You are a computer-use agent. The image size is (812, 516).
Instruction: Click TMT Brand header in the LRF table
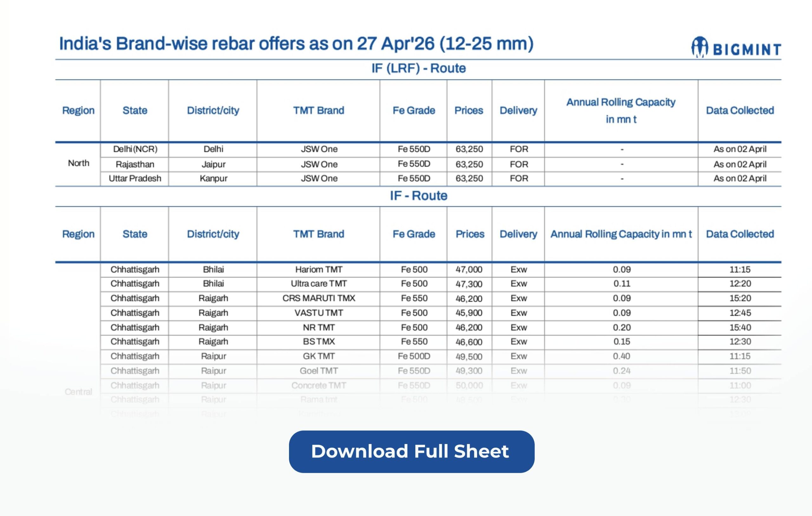[318, 110]
